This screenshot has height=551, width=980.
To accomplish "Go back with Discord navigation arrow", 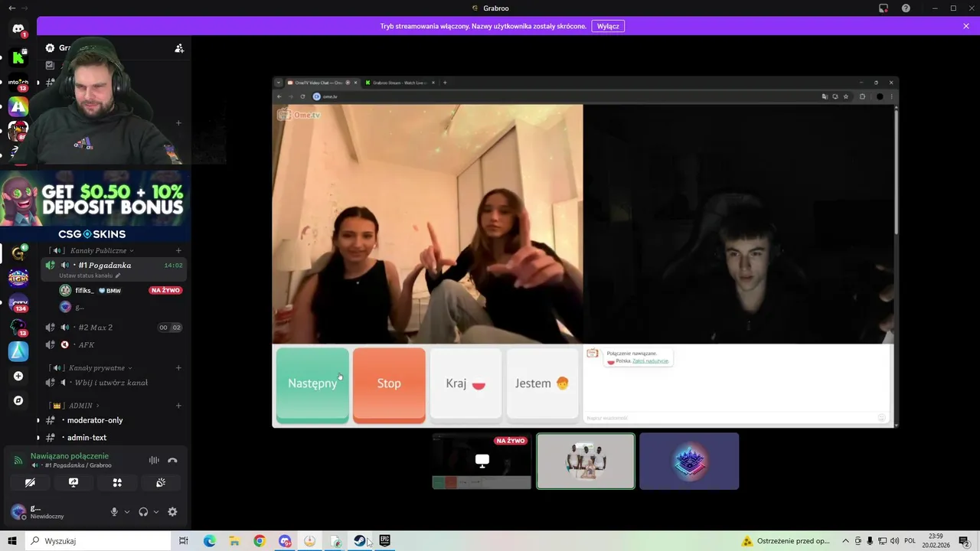I will (11, 8).
